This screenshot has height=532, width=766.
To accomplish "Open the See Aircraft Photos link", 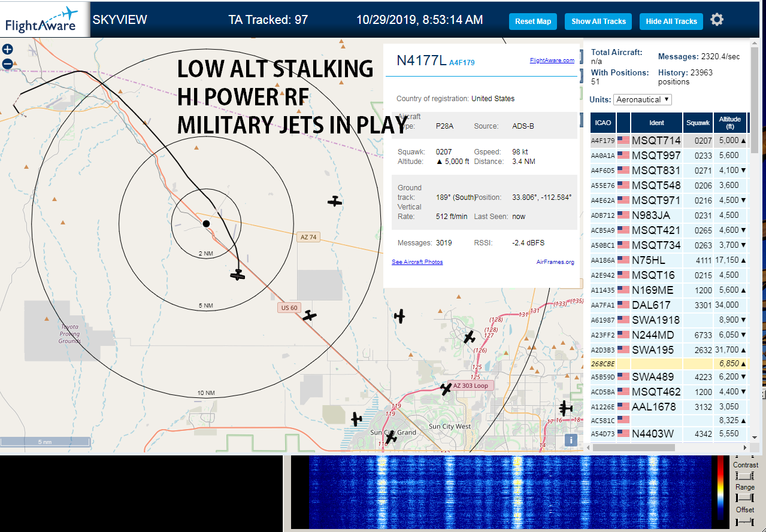I will (x=417, y=262).
